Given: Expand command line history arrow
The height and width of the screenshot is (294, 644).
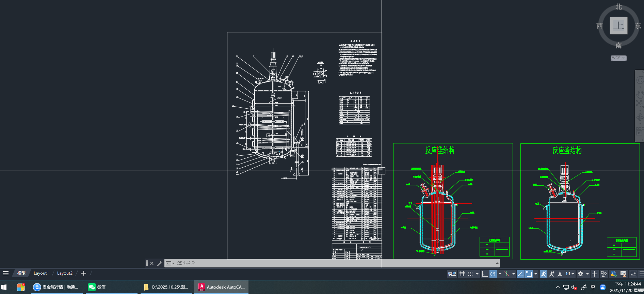Looking at the screenshot, I should (x=497, y=263).
